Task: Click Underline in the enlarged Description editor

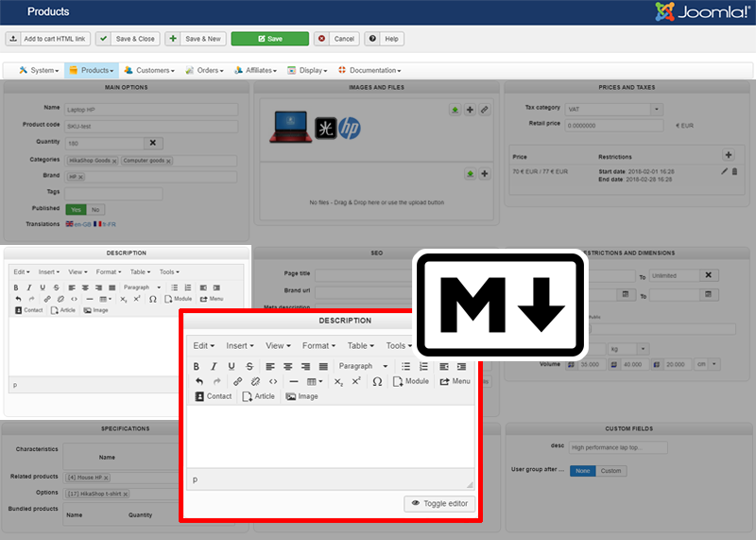Action: click(x=232, y=366)
